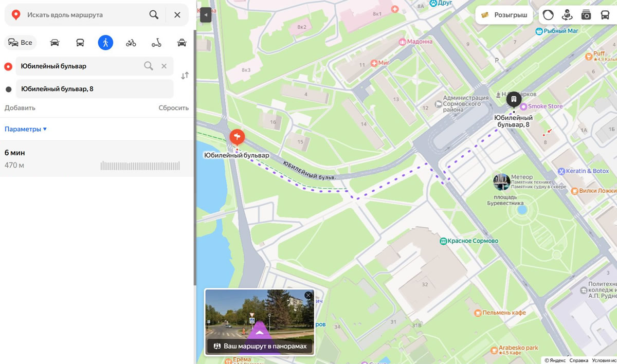Select the bus transit mode icon

[80, 43]
